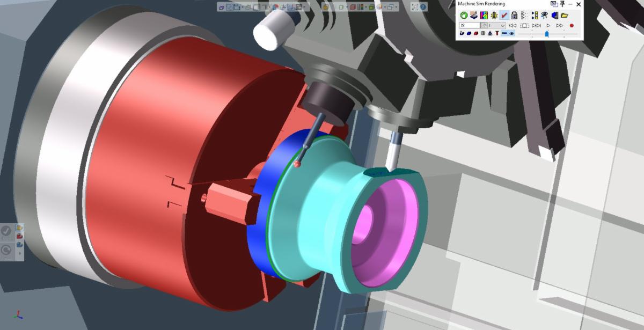The image size is (644, 330).
Task: Click the fit-to-screen icon in top toolbar
Action: point(415,7)
